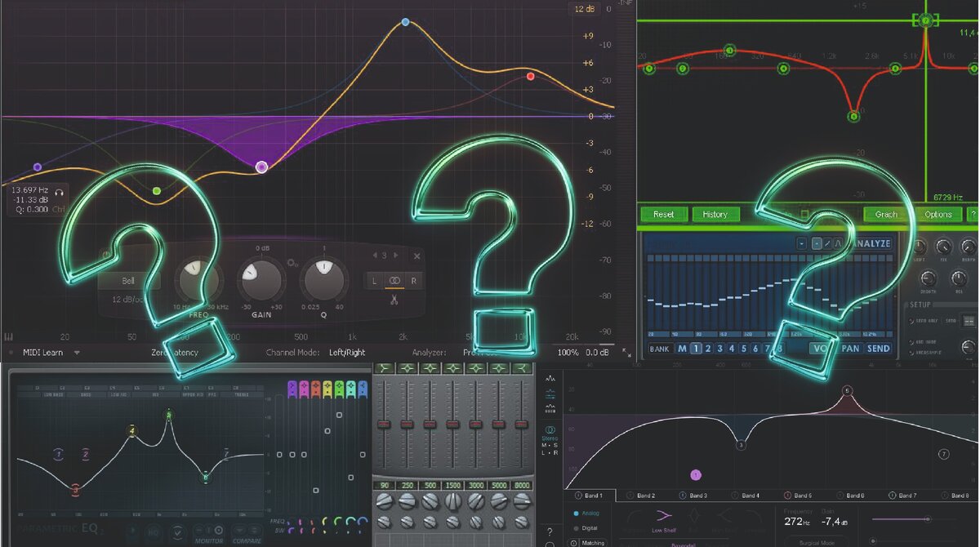Screen dimensions: 980x547
Task: Go to next band with right arrow
Action: pos(395,256)
